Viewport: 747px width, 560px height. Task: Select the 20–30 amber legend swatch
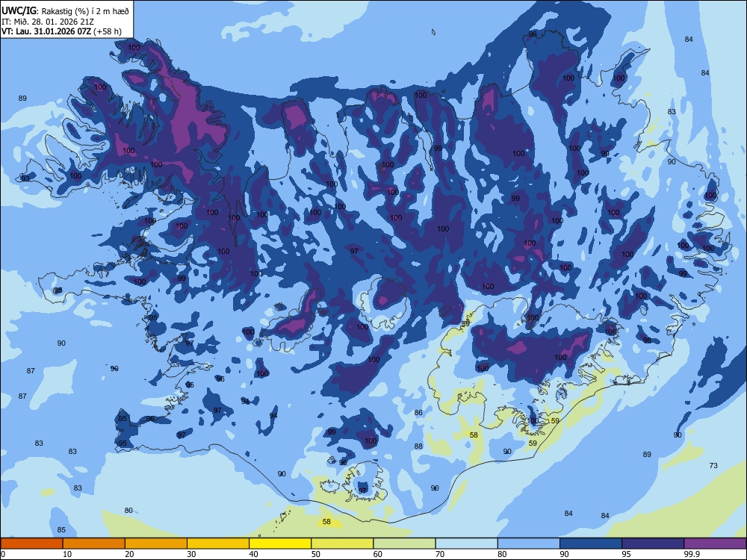tap(156, 544)
